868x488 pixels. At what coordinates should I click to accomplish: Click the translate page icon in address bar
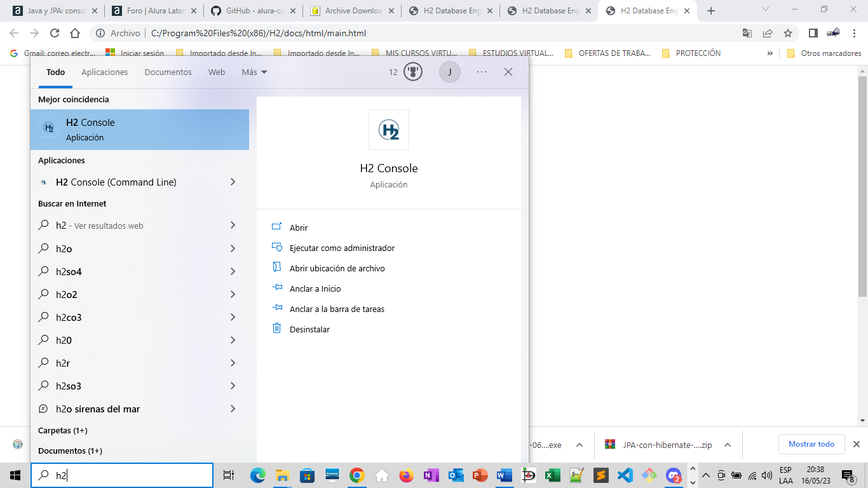[x=747, y=33]
